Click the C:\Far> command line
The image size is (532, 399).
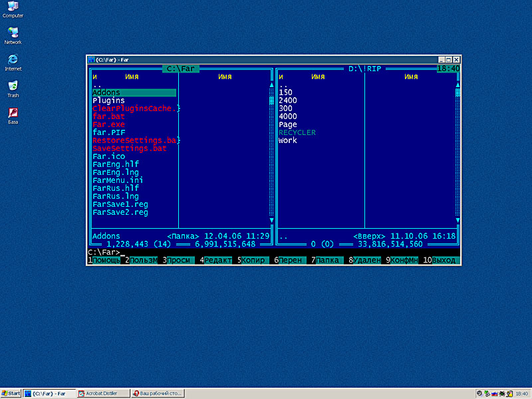tap(273, 252)
